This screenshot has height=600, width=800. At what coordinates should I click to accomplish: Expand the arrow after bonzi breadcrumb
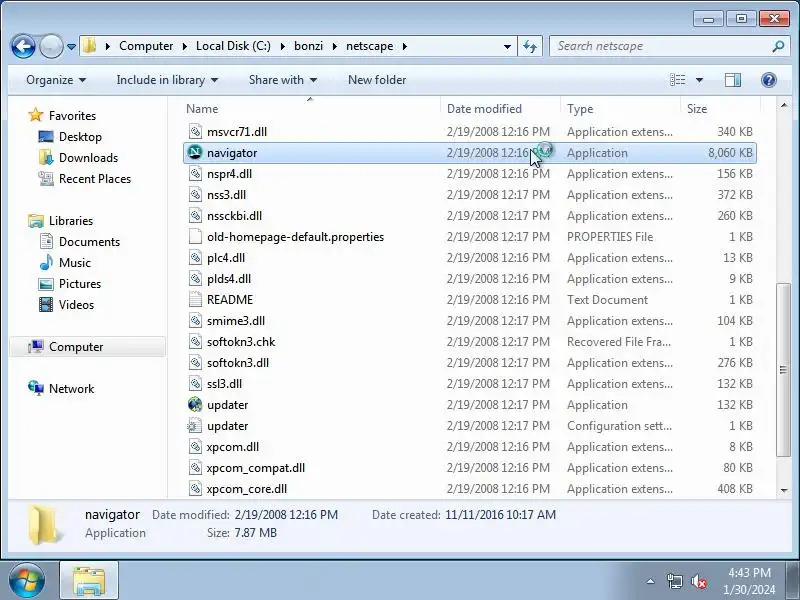(x=335, y=46)
